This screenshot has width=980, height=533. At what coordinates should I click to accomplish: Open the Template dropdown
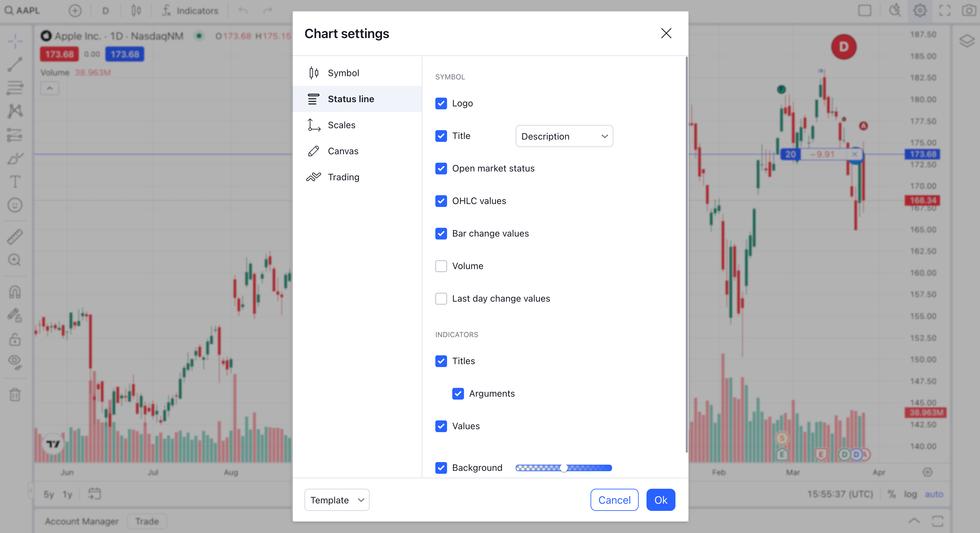tap(336, 499)
